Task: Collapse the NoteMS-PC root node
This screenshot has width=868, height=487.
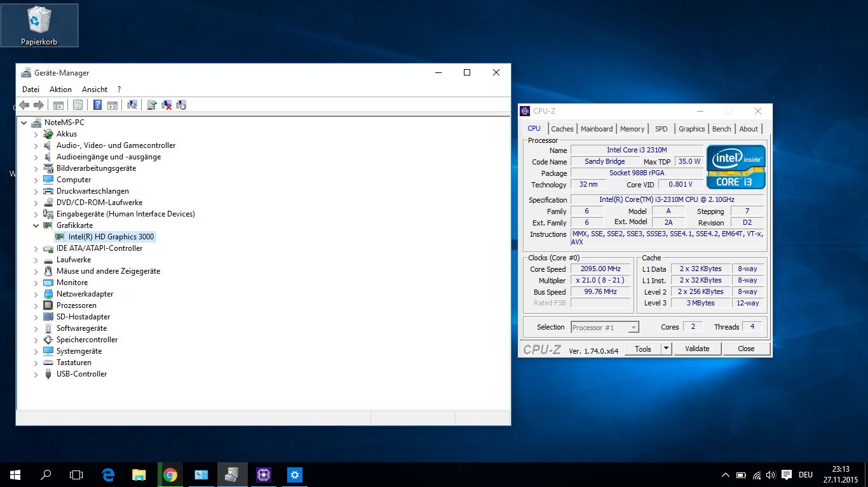Action: (24, 123)
